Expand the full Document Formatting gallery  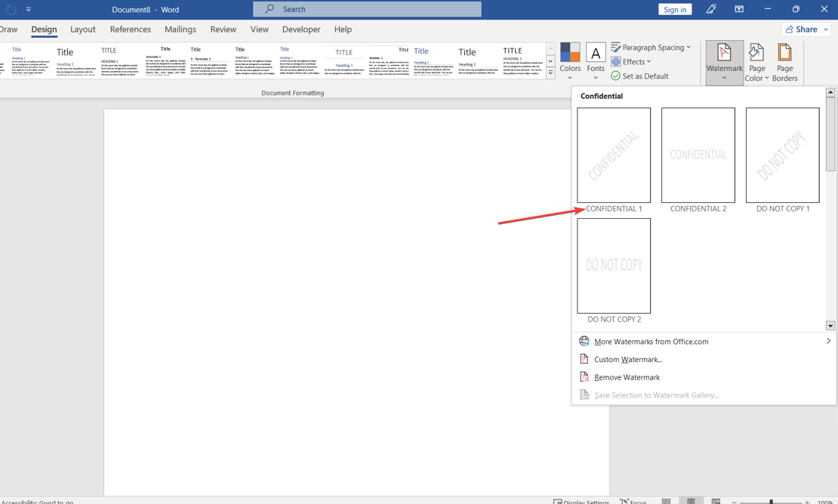tap(550, 72)
